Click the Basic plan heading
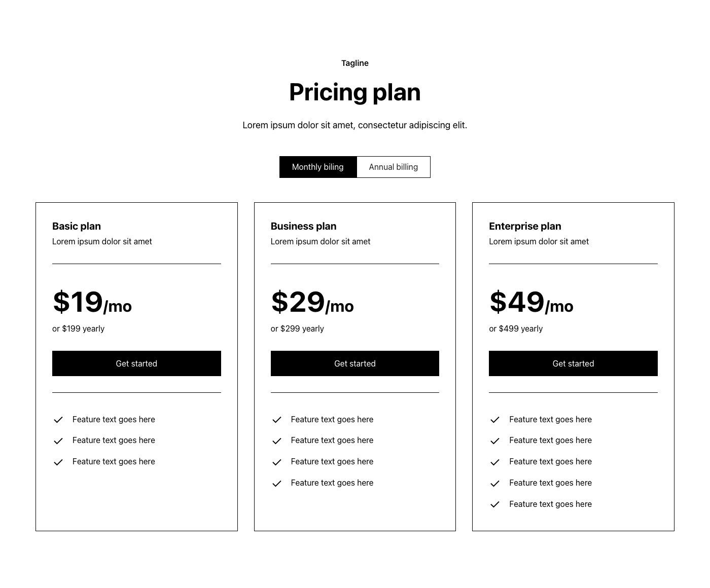 click(77, 226)
